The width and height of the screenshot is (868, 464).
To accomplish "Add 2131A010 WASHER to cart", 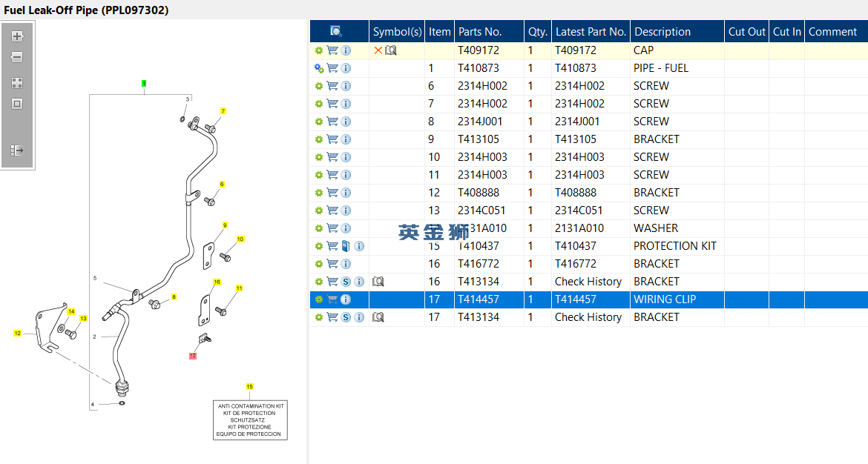I will (x=332, y=228).
